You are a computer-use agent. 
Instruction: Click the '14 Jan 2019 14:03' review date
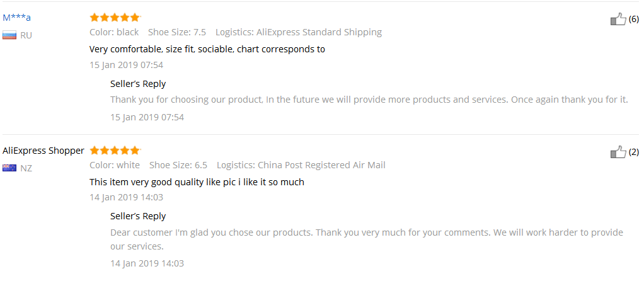(127, 197)
